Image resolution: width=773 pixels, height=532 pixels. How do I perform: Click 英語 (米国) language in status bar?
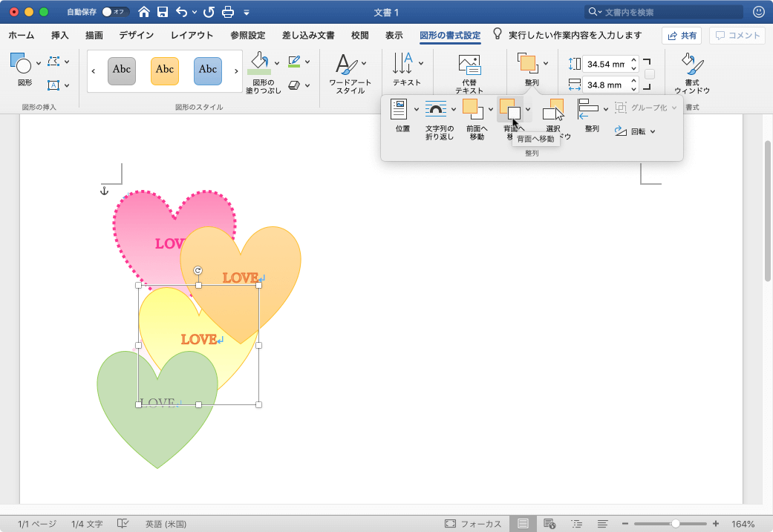pos(166,524)
